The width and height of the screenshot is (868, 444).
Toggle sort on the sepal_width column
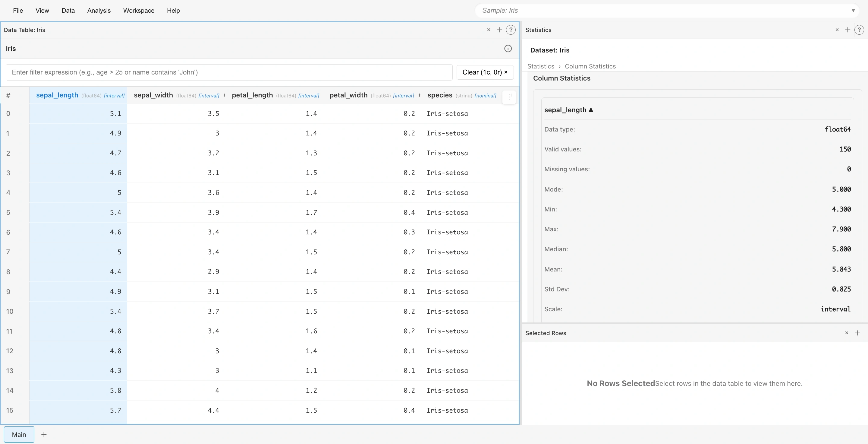point(225,95)
